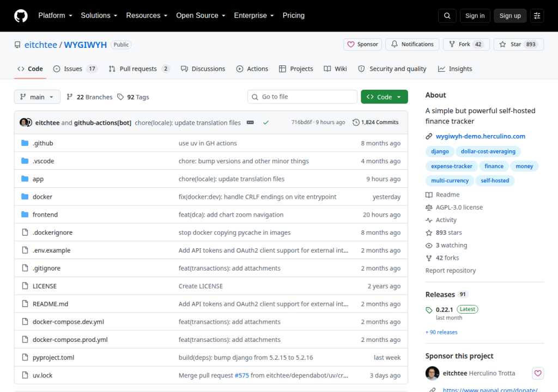Click the green commit status checkmark

266,122
